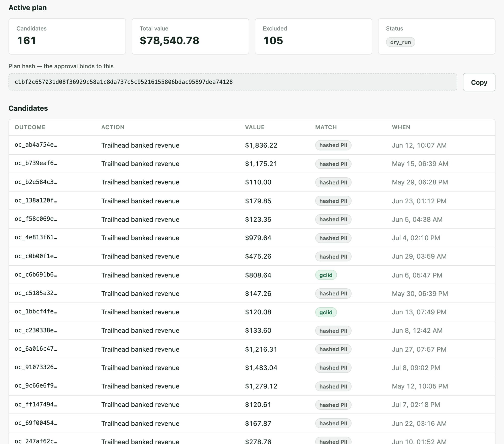Click the May 29, 06:28 PM timestamp
The image size is (504, 444).
[420, 182]
